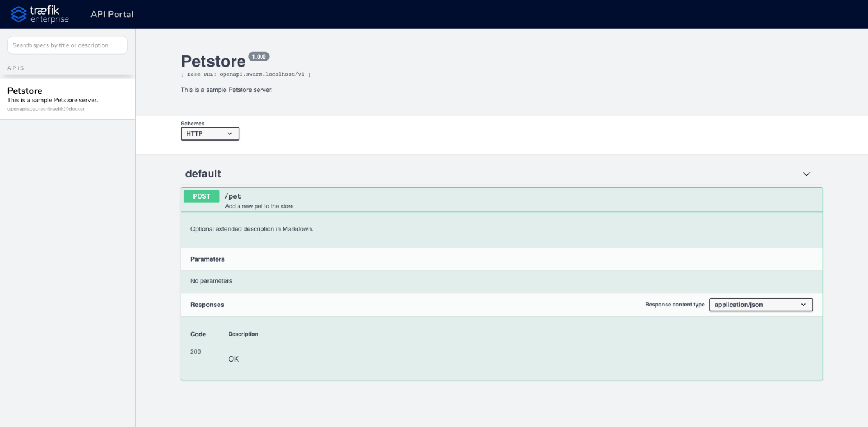Click API Portal in the top navigation
Image resolution: width=868 pixels, height=427 pixels.
(112, 14)
